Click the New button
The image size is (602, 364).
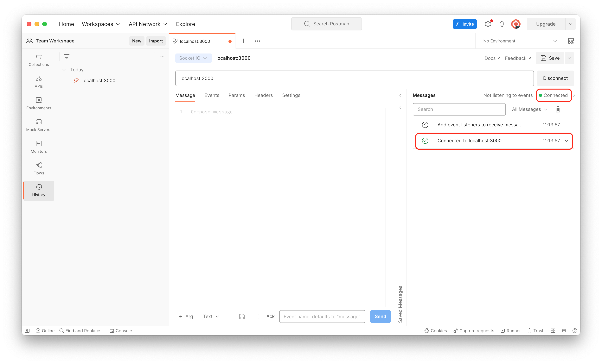(137, 41)
